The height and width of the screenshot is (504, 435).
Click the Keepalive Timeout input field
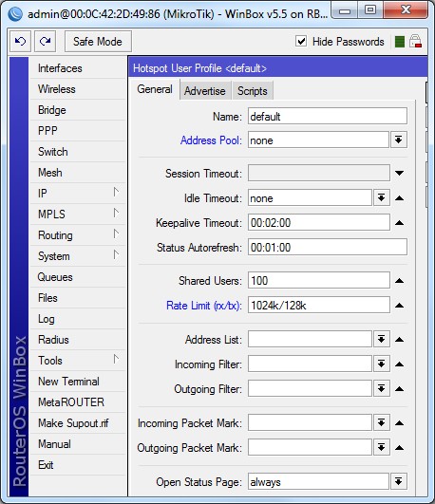tap(319, 222)
